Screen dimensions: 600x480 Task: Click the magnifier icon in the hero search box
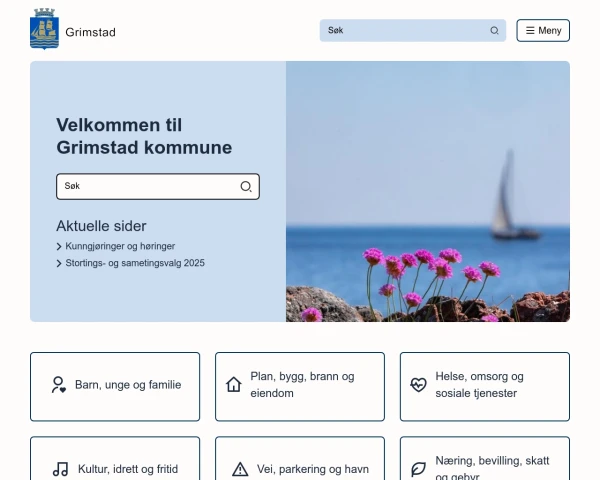coord(246,186)
